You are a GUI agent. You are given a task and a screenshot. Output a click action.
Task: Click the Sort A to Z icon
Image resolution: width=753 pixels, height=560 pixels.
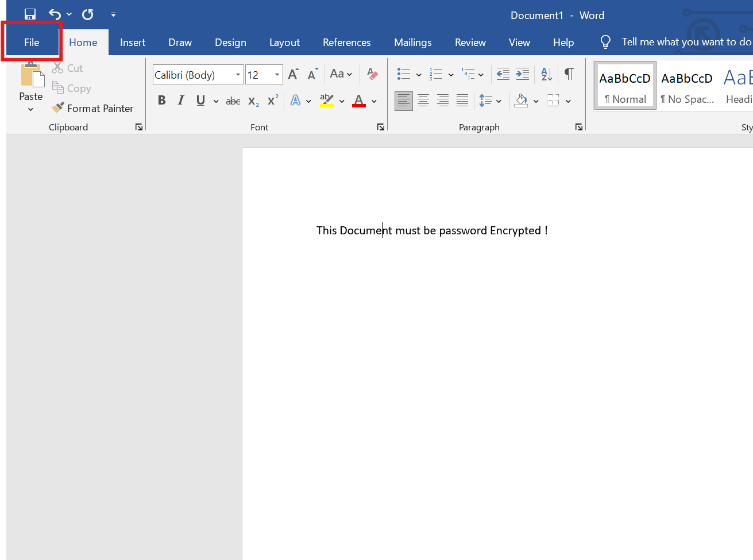[x=546, y=74]
